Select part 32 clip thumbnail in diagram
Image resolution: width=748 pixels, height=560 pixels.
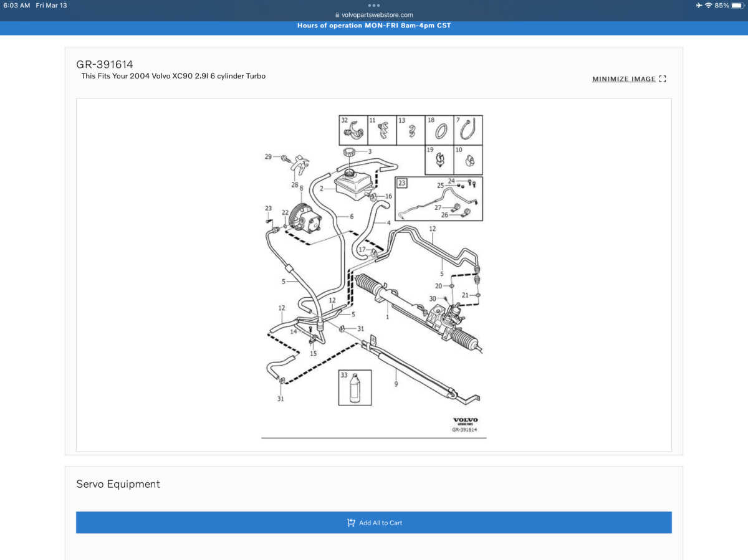coord(352,130)
